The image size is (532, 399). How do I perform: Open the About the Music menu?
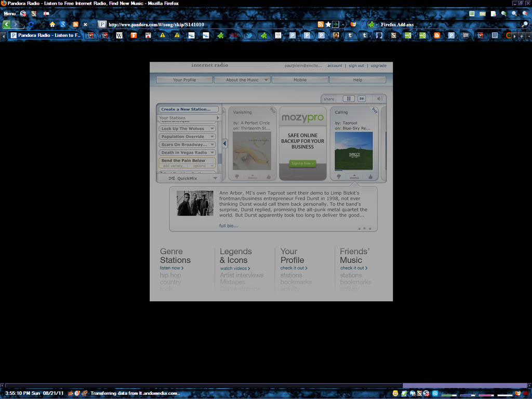[x=242, y=79]
